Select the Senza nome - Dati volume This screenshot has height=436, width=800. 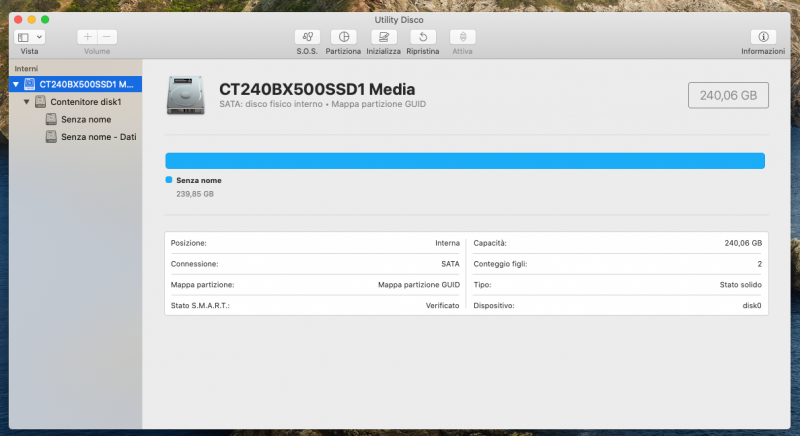76,137
